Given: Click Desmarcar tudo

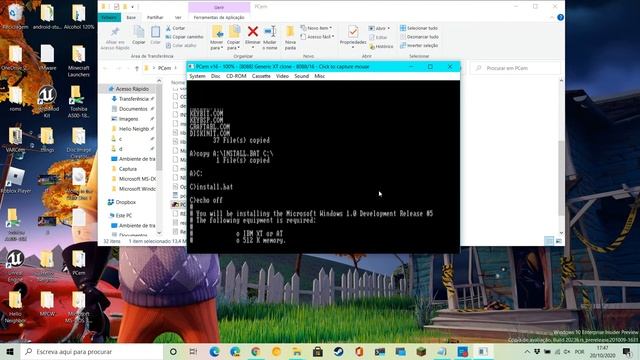Looking at the screenshot, I should click(x=419, y=37).
